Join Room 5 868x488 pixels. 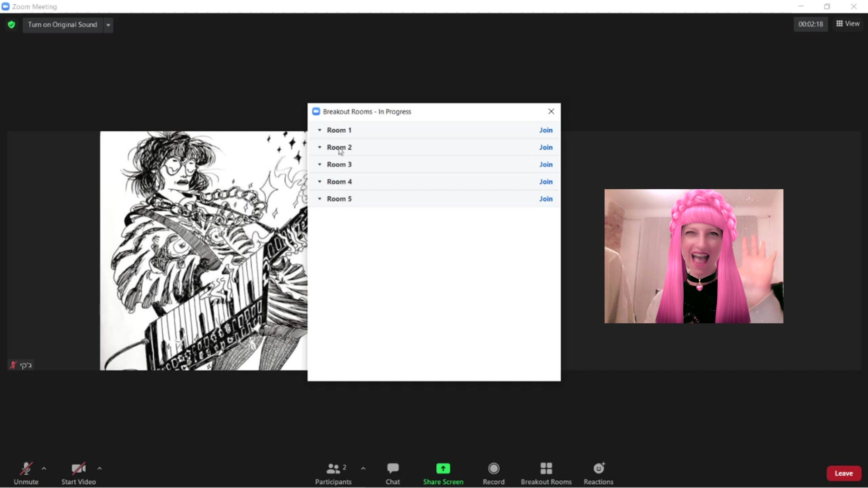coord(546,199)
